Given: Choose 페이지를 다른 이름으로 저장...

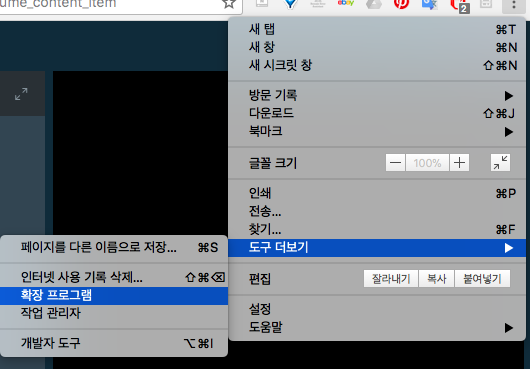Looking at the screenshot, I should 114,247.
